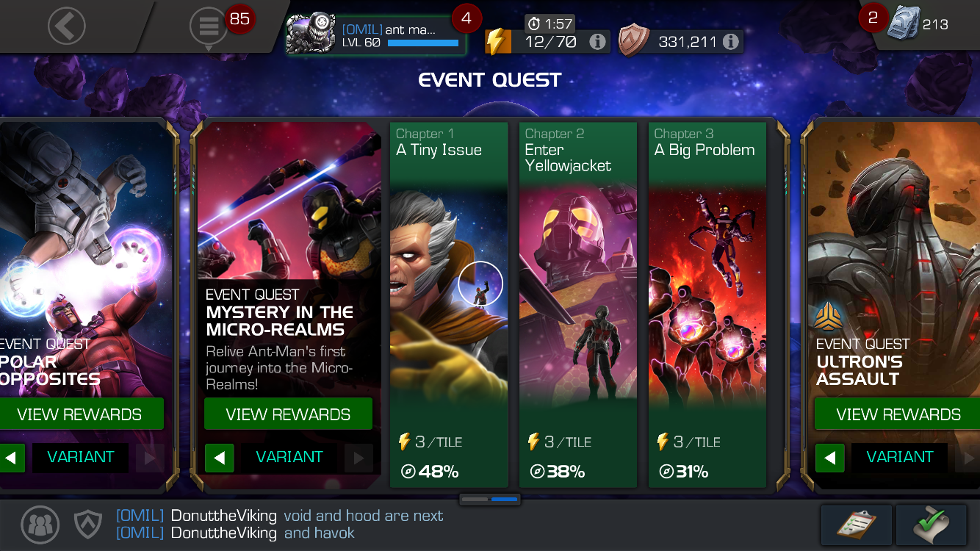
Task: Tap the page indicator bar below chapters
Action: pos(490,500)
